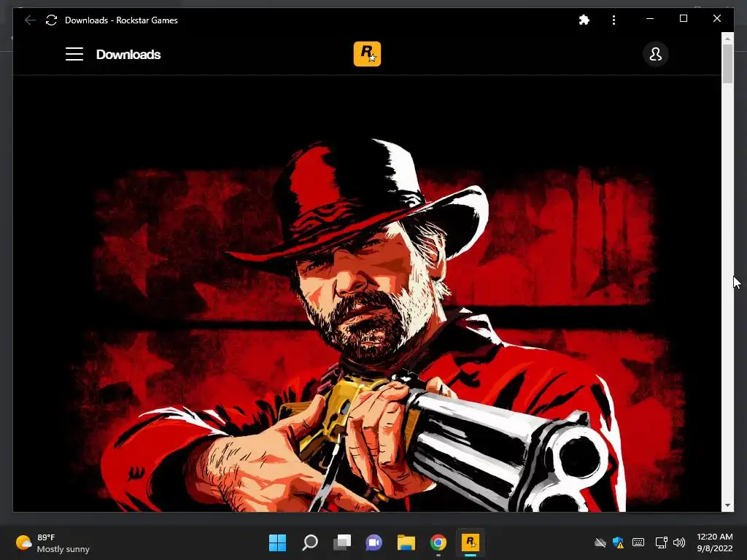This screenshot has height=560, width=747.
Task: Maximize the Rockstar Games window
Action: (x=683, y=18)
